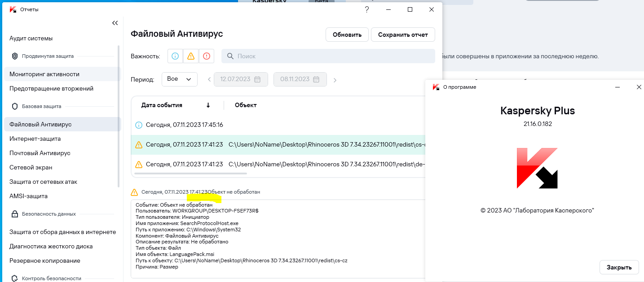
Task: Click info icon of 17:45:16 event row
Action: [139, 125]
